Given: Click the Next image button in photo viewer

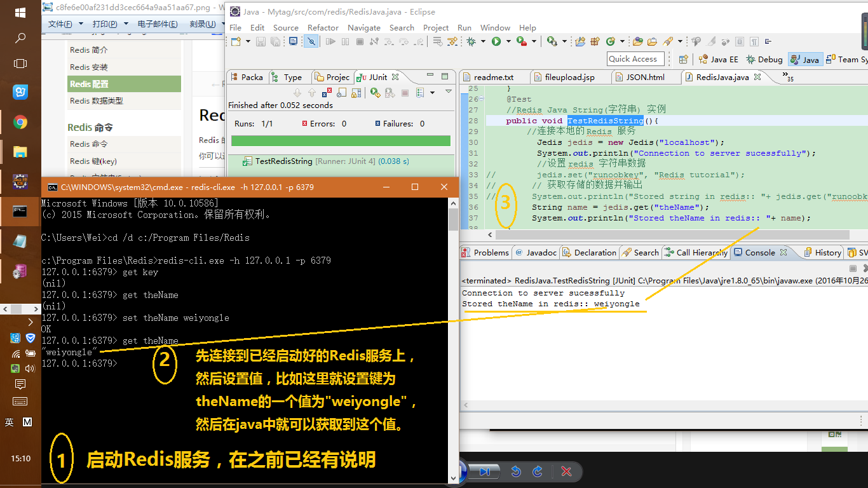Looking at the screenshot, I should pyautogui.click(x=485, y=471).
